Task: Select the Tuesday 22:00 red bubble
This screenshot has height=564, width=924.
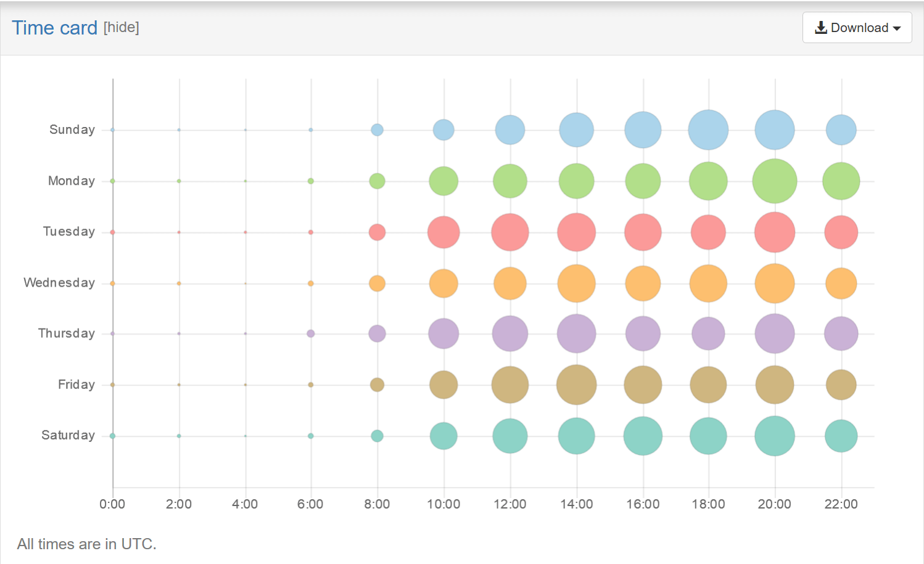Action: [x=841, y=232]
